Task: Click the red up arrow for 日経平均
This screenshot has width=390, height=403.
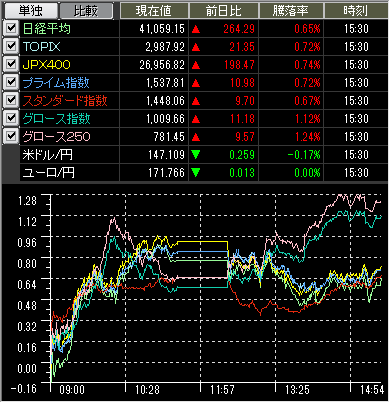Action: click(x=196, y=29)
